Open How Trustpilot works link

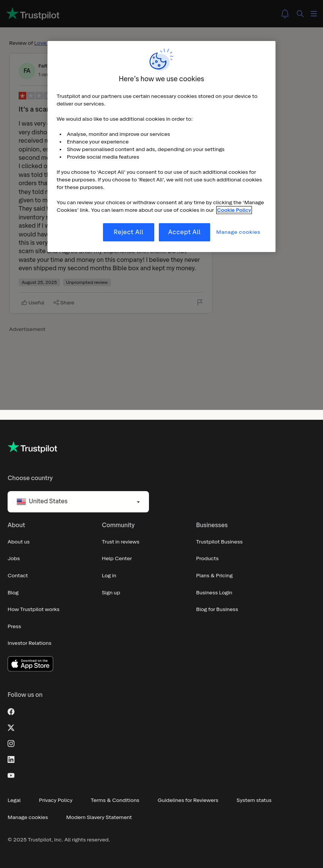point(33,610)
